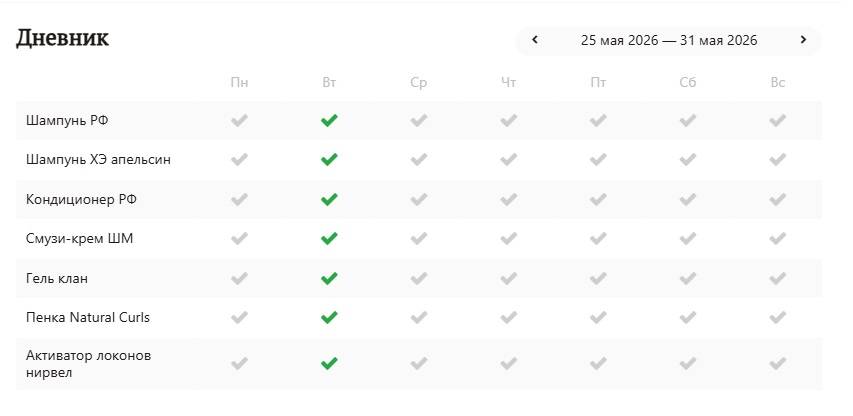The image size is (853, 416).
Task: Open the Гель клан row label
Action: pyautogui.click(x=57, y=278)
